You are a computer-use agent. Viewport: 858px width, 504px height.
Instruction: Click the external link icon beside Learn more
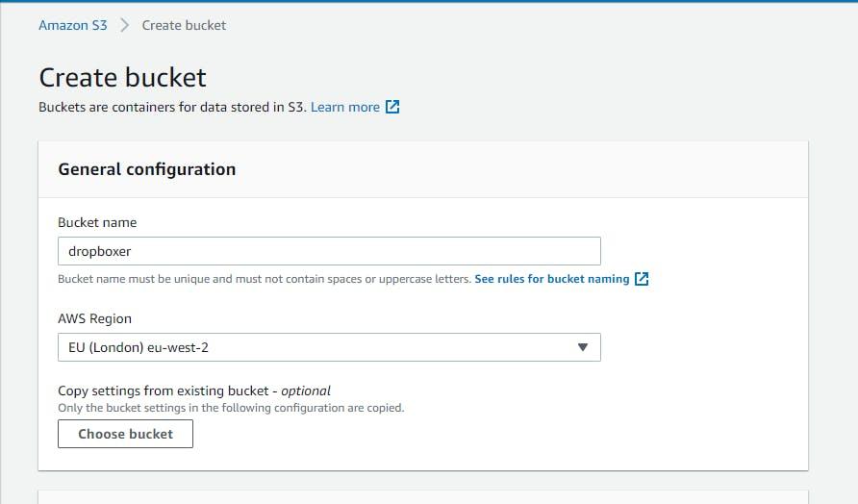(392, 107)
